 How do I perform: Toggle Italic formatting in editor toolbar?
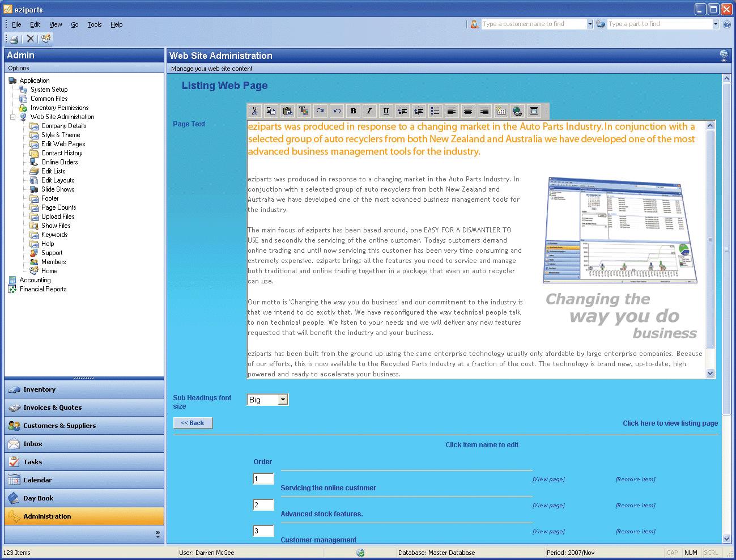pyautogui.click(x=369, y=111)
